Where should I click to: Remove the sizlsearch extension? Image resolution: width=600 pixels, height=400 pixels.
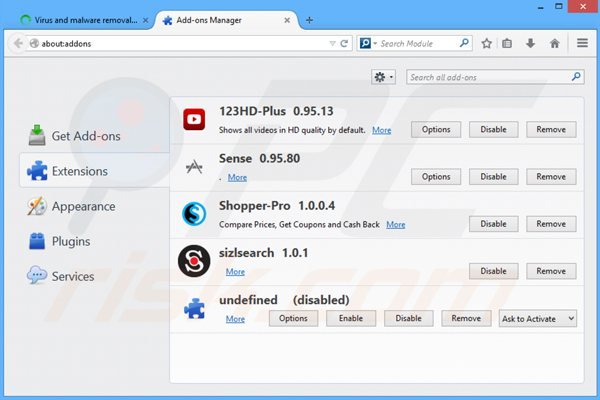pos(551,271)
